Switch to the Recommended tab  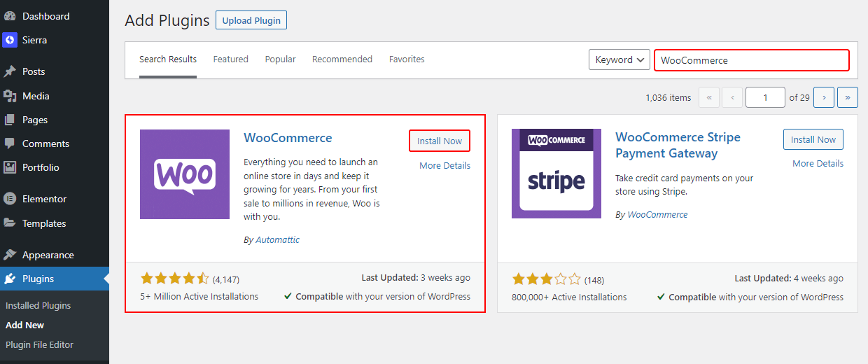point(342,59)
